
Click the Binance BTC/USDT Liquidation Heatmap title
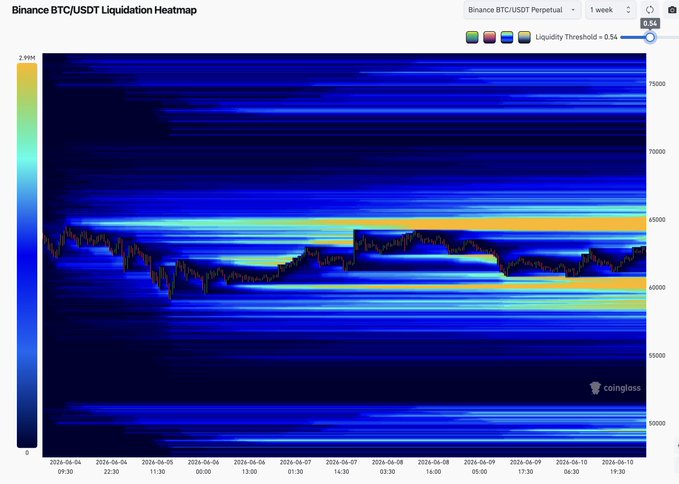coord(104,10)
